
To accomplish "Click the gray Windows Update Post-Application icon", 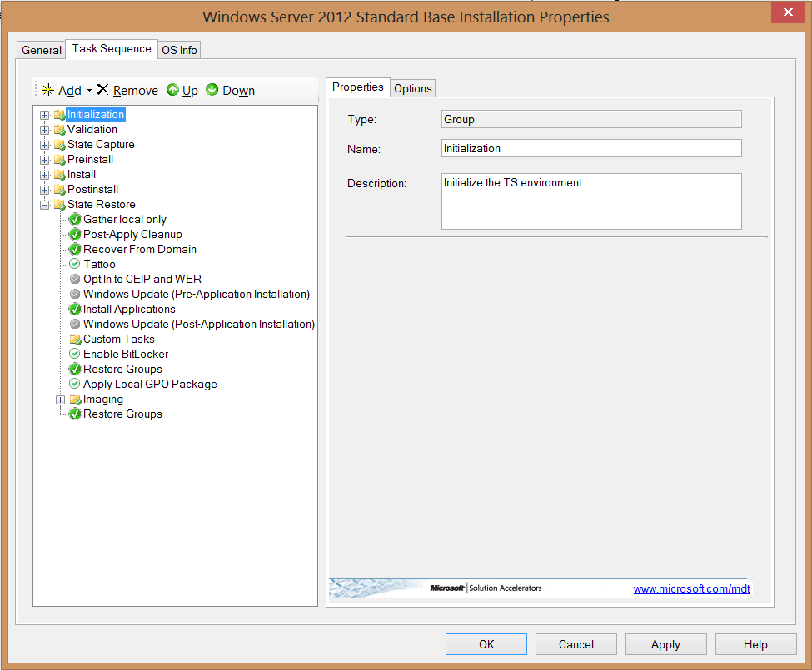I will pos(75,324).
